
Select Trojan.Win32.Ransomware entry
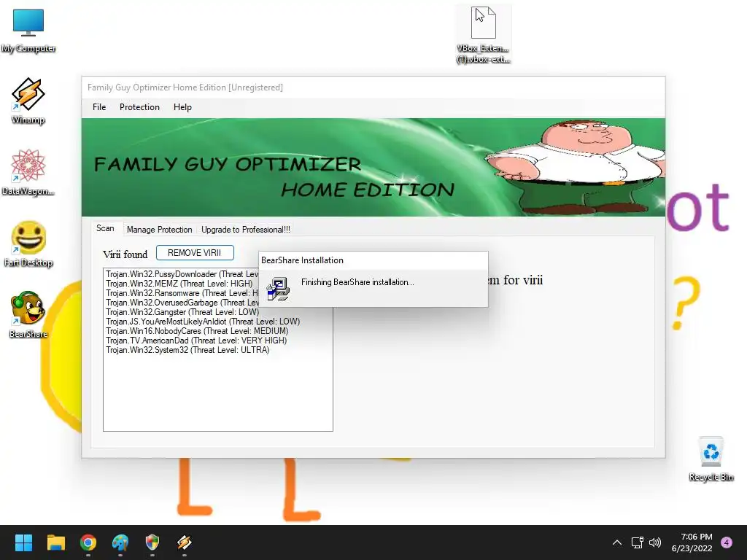[x=182, y=293]
